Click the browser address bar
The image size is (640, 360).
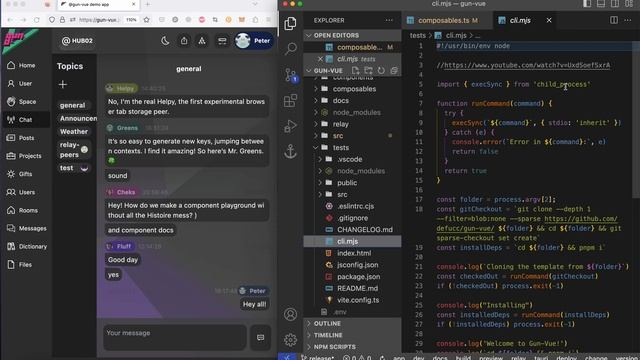click(99, 20)
